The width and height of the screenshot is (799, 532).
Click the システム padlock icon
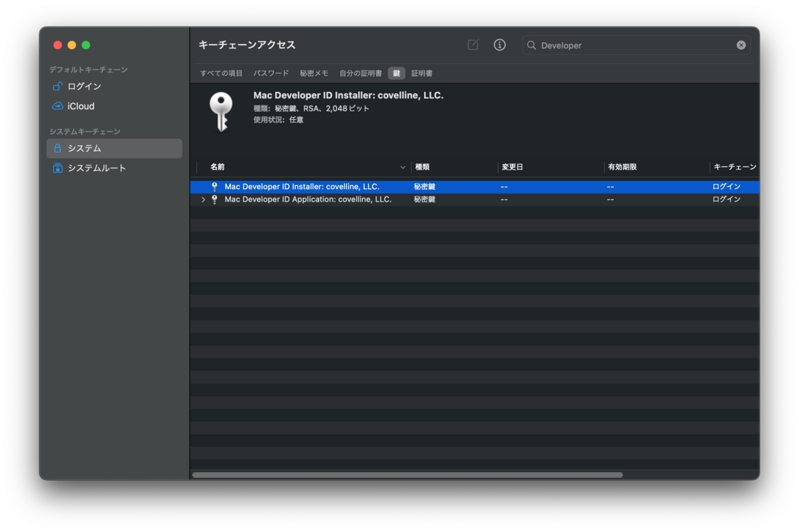tap(57, 148)
